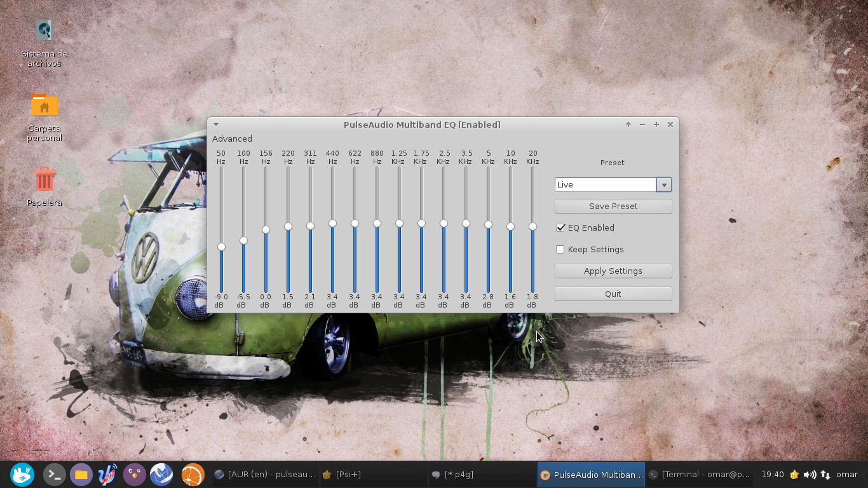Click the star notification tray icon
Screen dimensions: 868x488
click(794, 475)
